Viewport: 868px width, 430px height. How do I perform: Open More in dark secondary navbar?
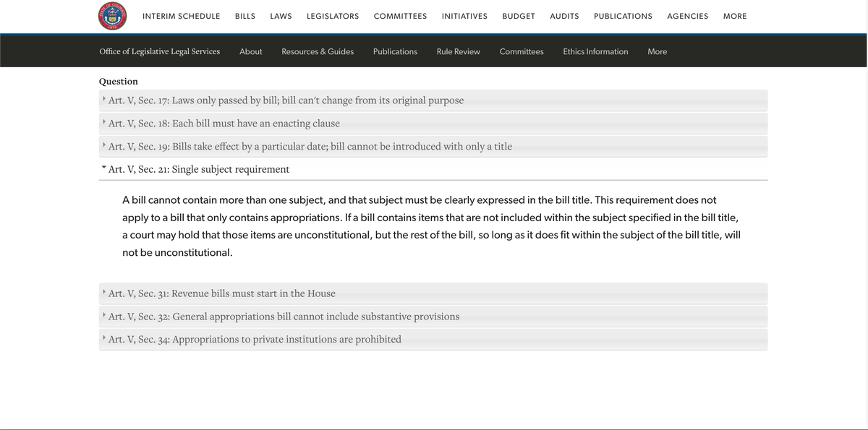click(657, 51)
